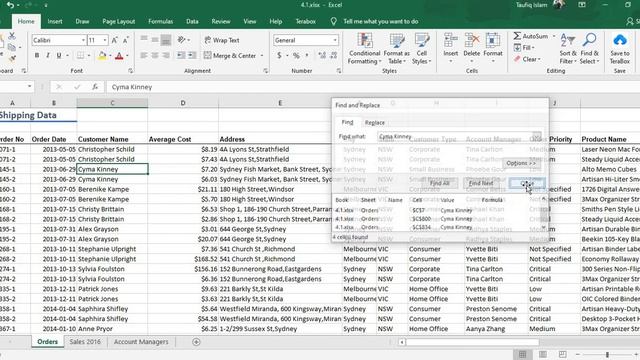This screenshot has width=640, height=360.
Task: Click the Decrease Font Size icon
Action: tap(125, 40)
